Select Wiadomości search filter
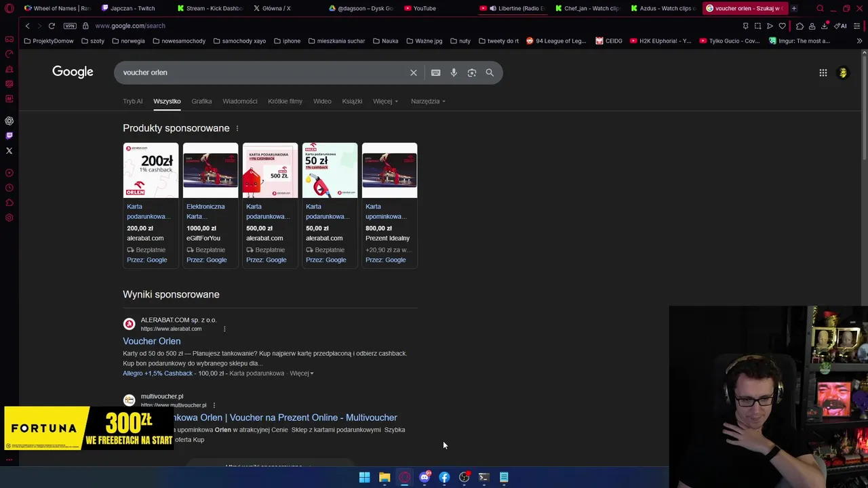This screenshot has height=488, width=868. coord(240,101)
